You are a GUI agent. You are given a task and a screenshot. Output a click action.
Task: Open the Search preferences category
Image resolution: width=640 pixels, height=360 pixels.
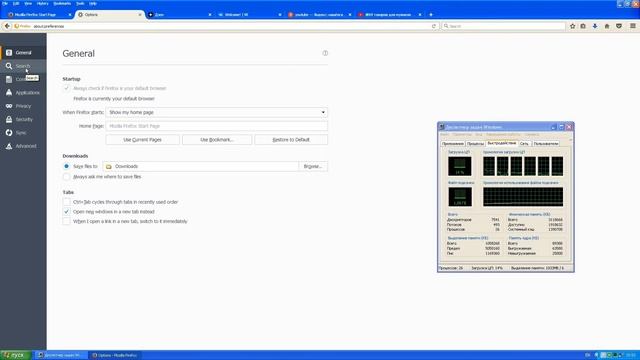[x=23, y=66]
